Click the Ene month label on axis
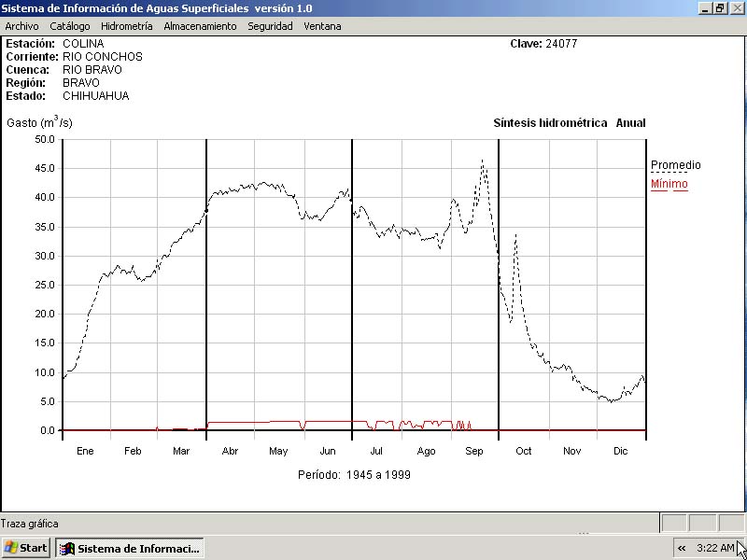 [85, 451]
